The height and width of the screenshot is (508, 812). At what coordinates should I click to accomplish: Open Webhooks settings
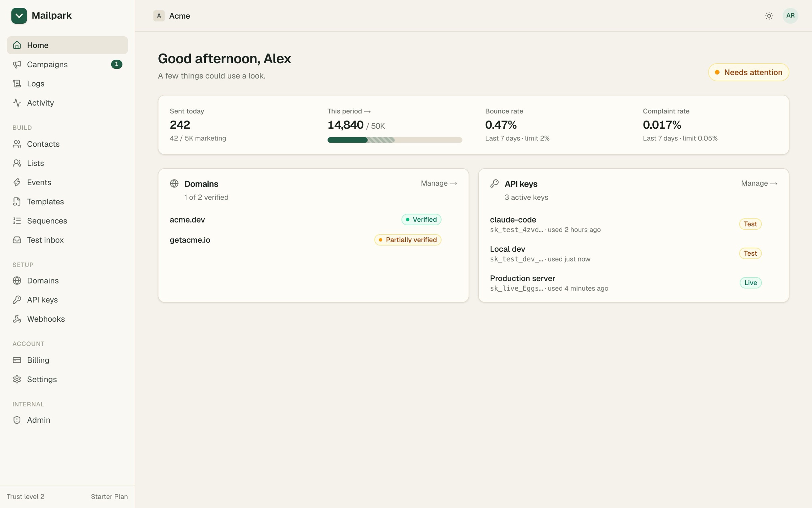click(67, 319)
